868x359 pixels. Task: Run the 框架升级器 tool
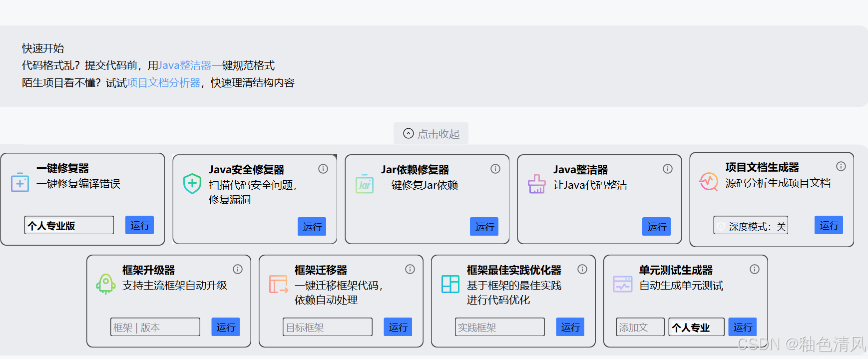point(226,327)
